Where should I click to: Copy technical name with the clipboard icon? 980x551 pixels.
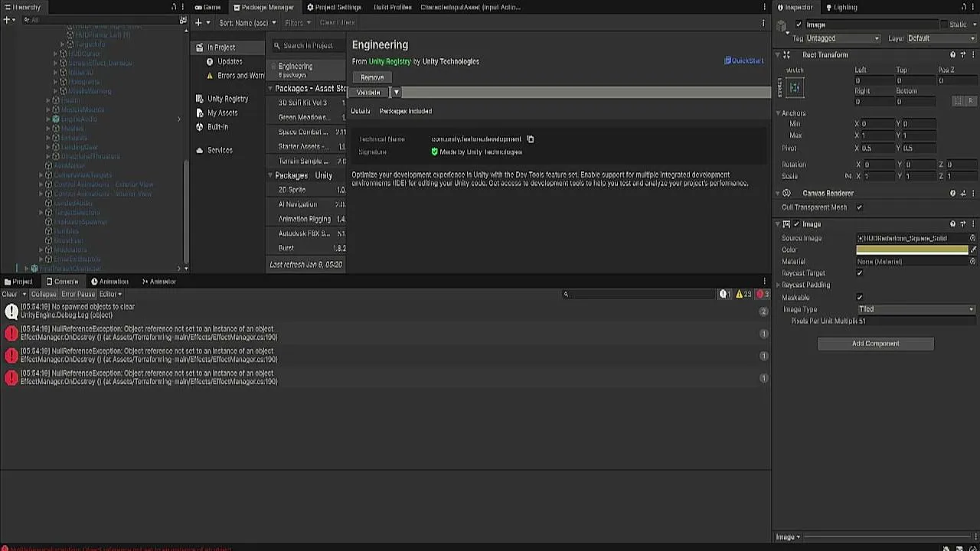530,139
